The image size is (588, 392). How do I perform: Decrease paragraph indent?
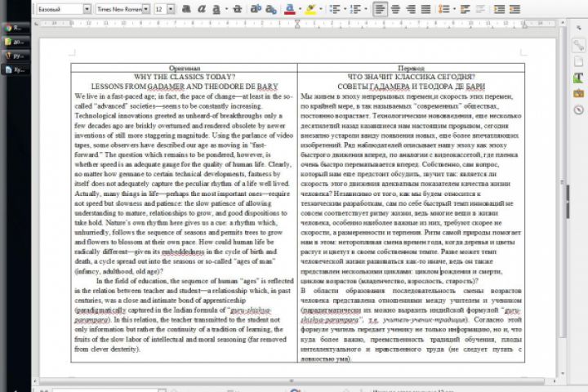514,9
